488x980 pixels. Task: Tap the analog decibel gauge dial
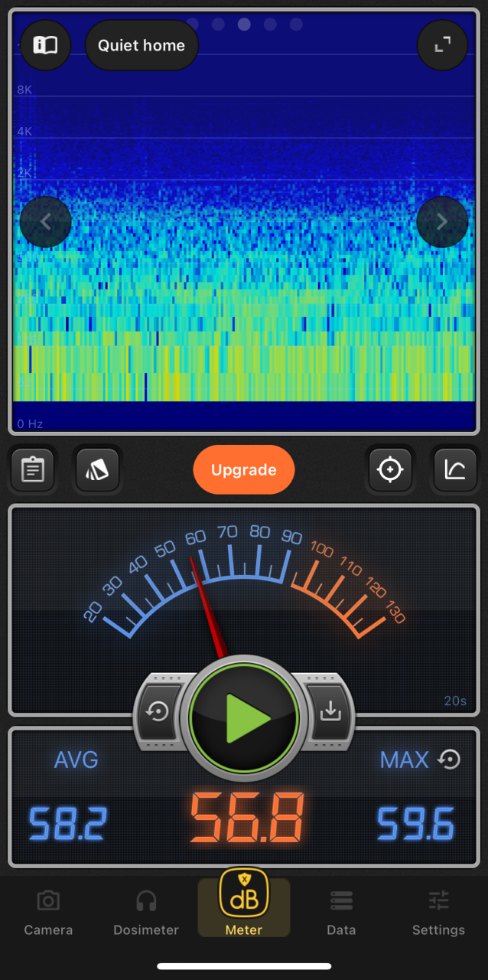click(x=244, y=582)
